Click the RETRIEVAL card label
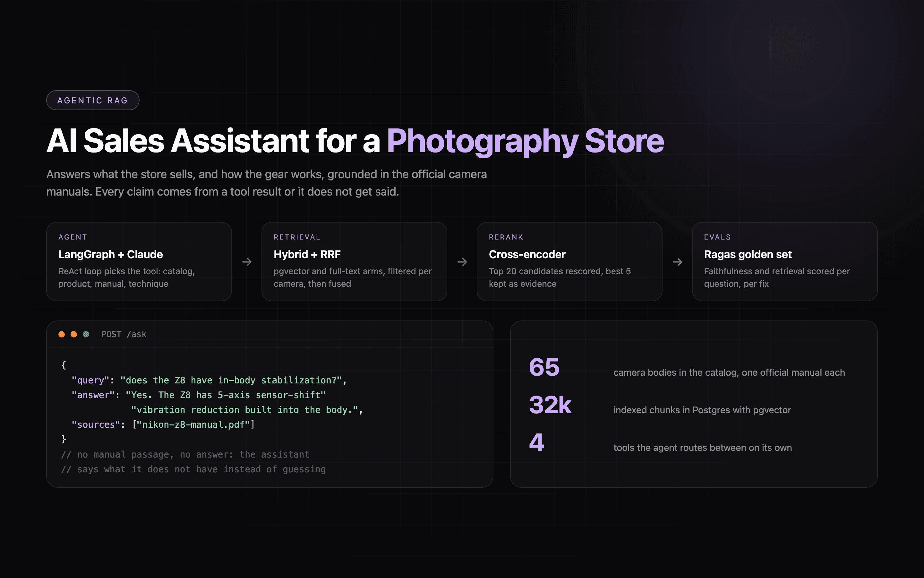Screen dimensions: 924x578 point(297,237)
